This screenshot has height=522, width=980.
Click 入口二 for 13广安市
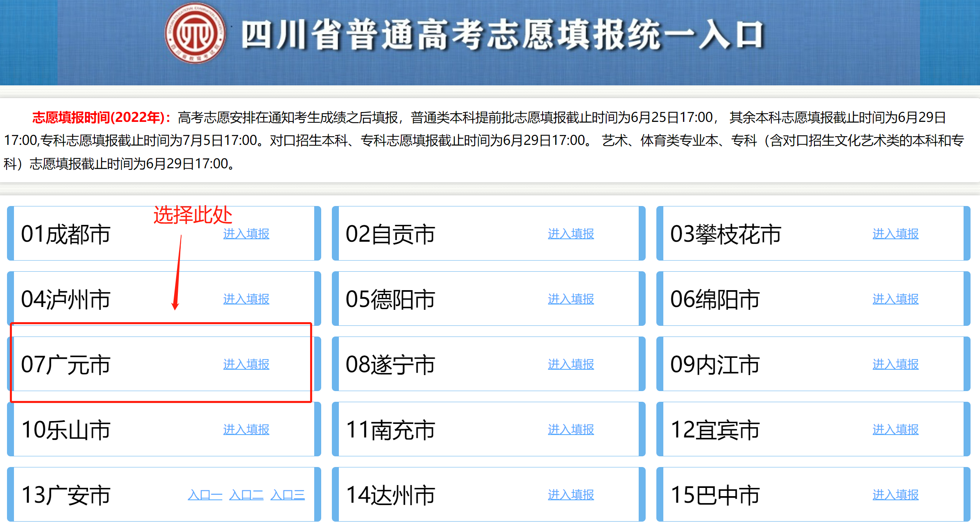point(246,495)
